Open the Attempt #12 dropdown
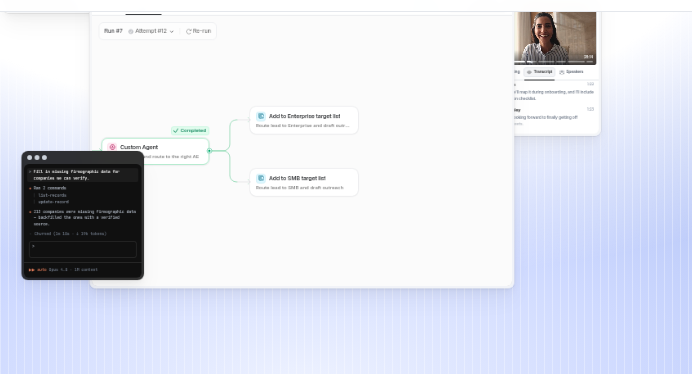Viewport: 692px width, 374px height. (151, 31)
